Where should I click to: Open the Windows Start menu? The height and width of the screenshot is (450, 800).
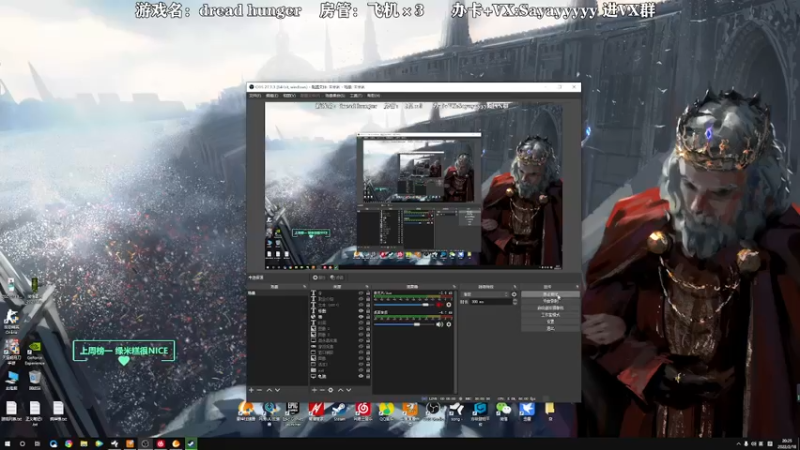tap(7, 444)
